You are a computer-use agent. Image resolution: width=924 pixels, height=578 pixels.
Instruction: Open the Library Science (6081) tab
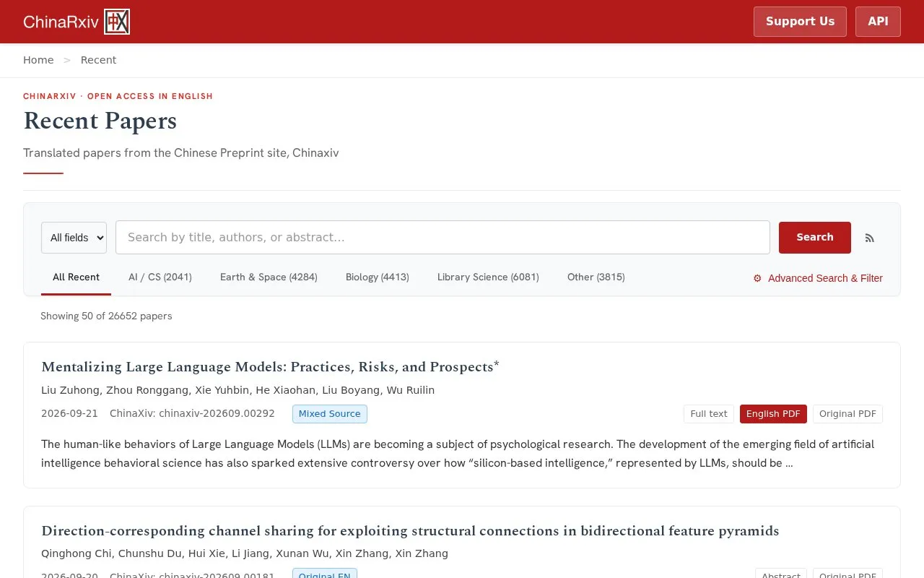pos(488,277)
